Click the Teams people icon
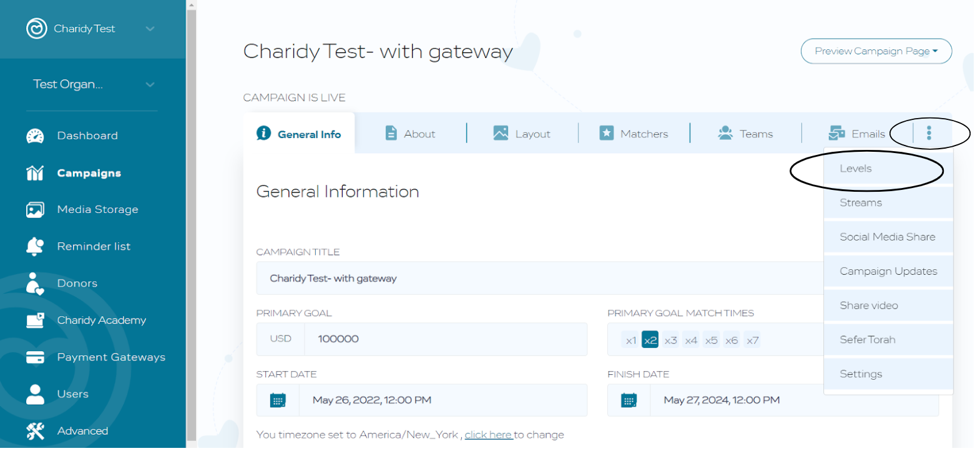 (725, 133)
